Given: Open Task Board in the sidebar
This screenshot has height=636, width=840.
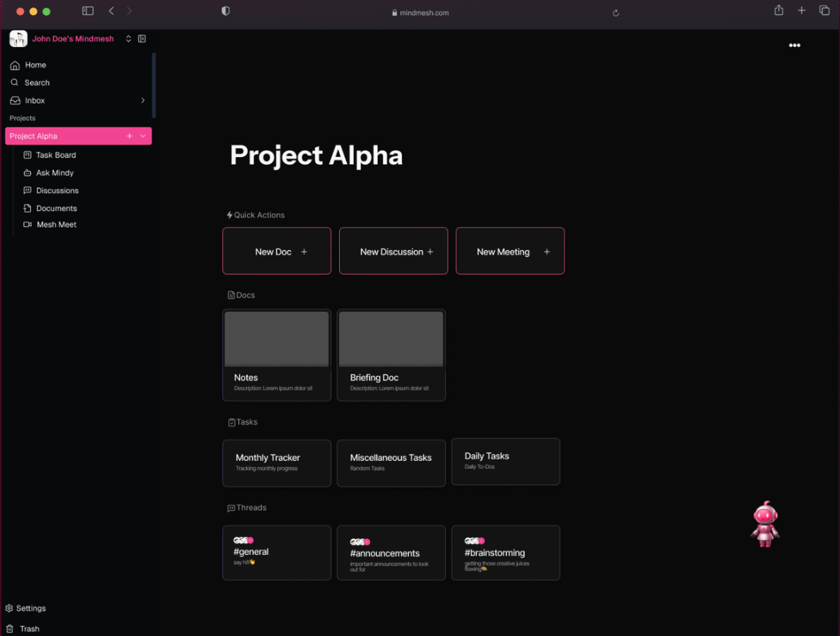Looking at the screenshot, I should coord(55,155).
